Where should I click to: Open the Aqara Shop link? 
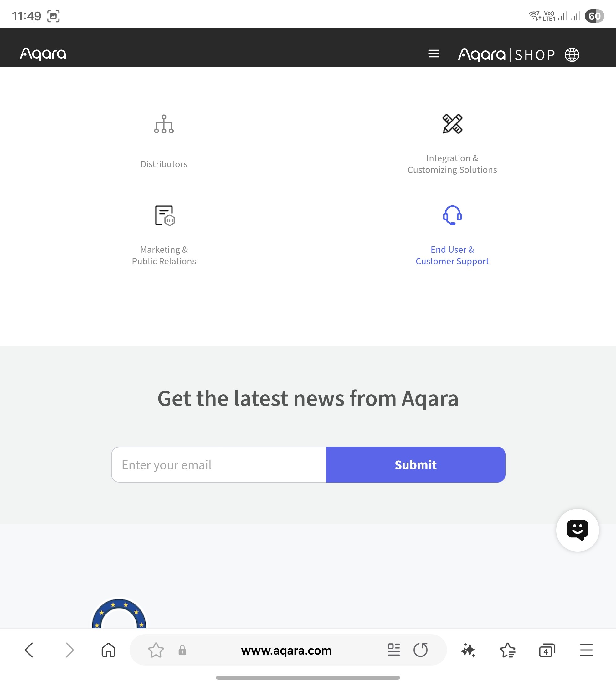[x=506, y=54]
